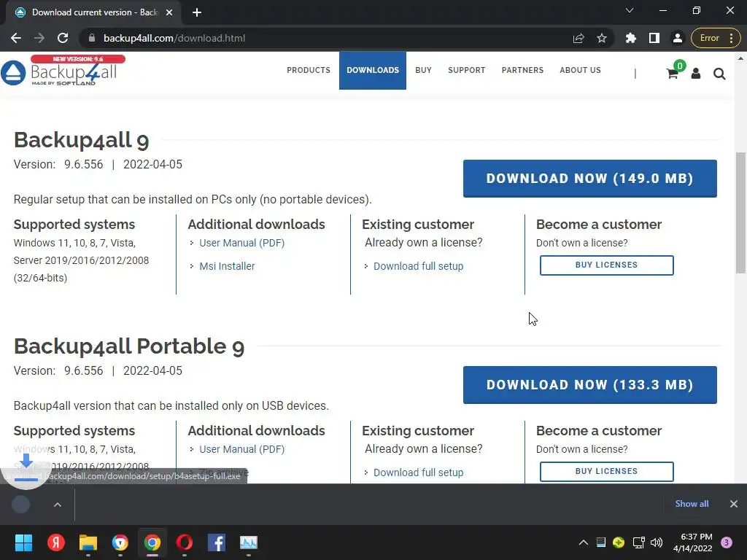This screenshot has width=747, height=560.
Task: Click the page vertical scrollbar thumb
Action: [740, 213]
